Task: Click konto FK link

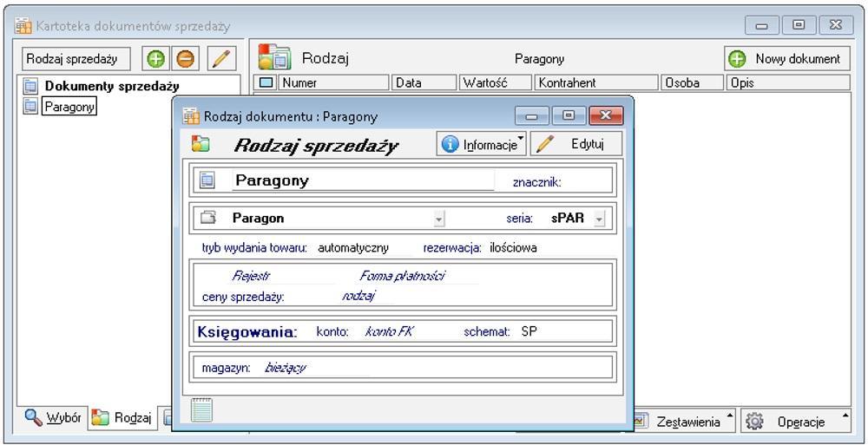Action: (x=390, y=331)
